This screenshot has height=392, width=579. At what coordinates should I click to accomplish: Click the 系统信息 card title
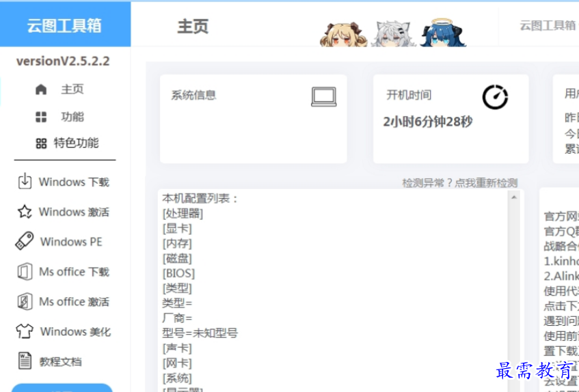tap(193, 95)
